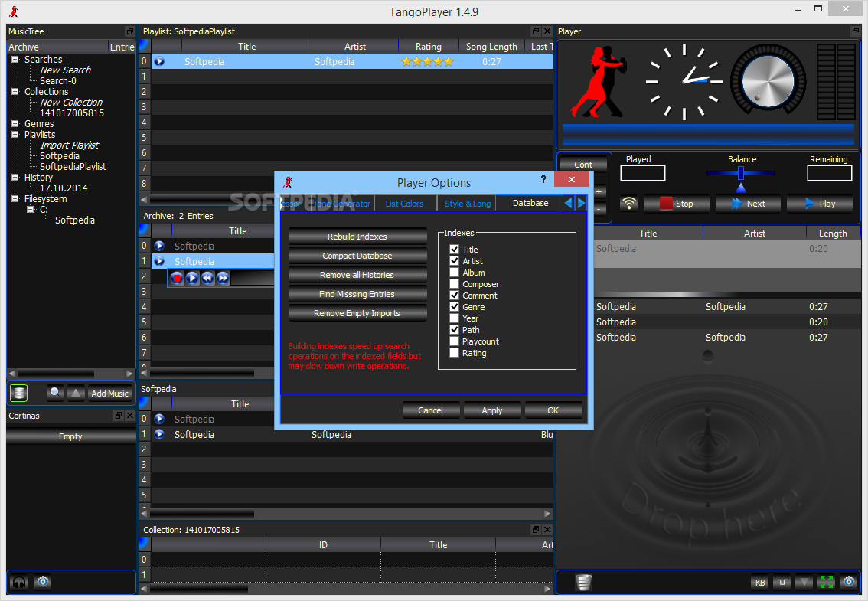Viewport: 868px width, 601px height.
Task: Click red stop icon in archive mini player
Action: 177,277
